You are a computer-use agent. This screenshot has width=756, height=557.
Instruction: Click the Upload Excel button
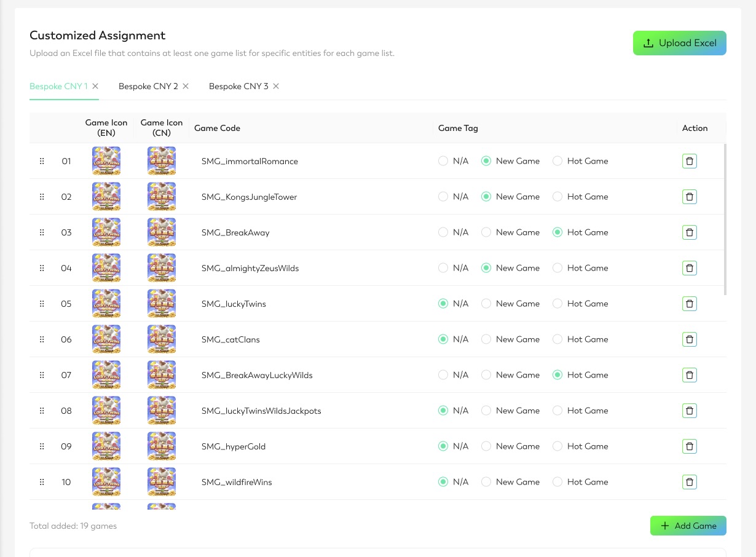(679, 43)
